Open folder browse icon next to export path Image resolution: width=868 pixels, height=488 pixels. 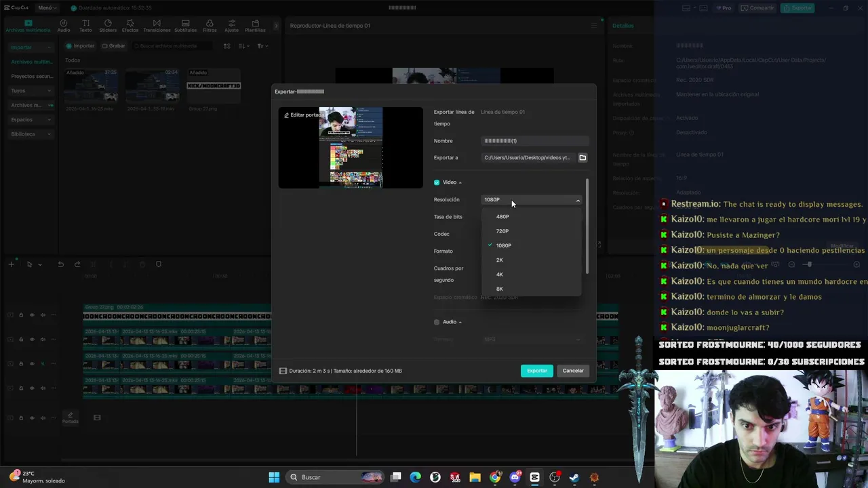583,158
